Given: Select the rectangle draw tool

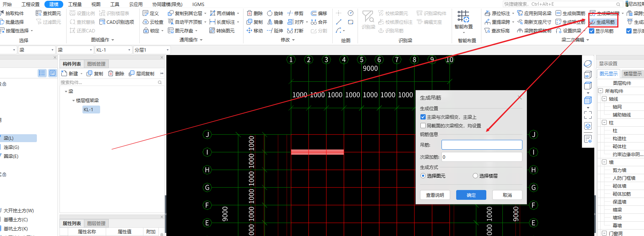Looking at the screenshot, I should (351, 22).
